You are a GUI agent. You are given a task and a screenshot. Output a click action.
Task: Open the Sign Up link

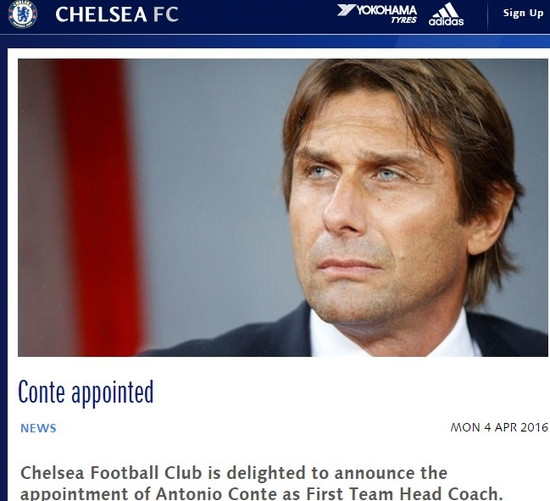[523, 13]
